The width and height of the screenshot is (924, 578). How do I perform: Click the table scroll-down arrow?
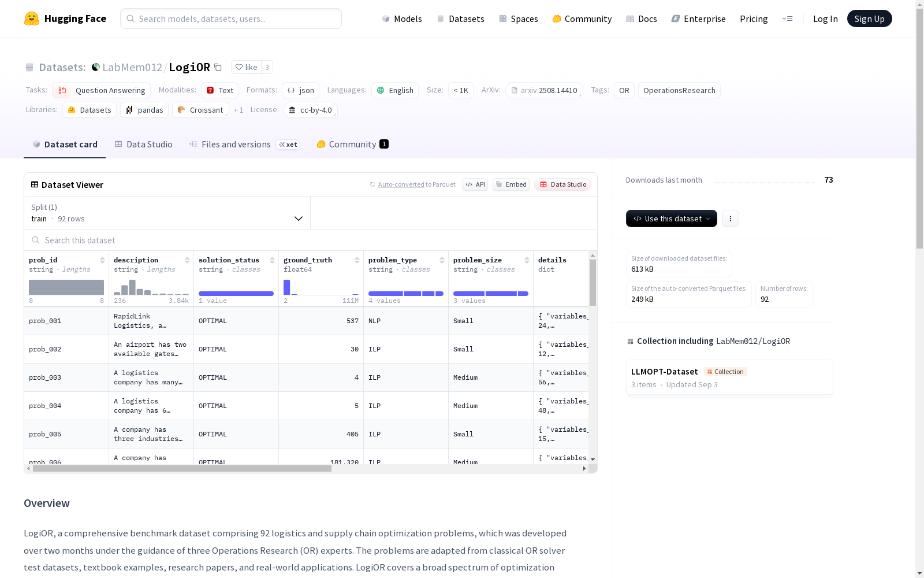593,460
